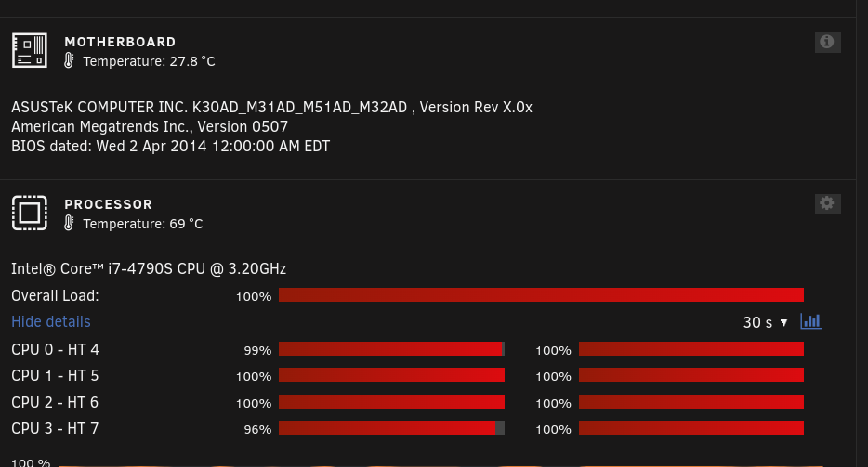
Task: Open motherboard info icon button
Action: point(828,42)
